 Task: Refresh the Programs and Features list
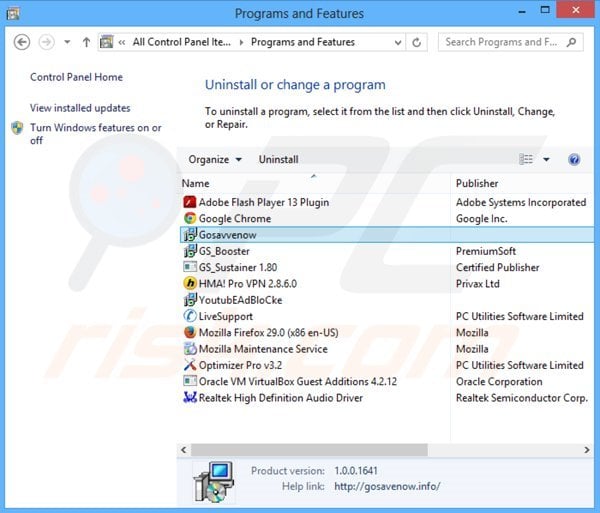(x=417, y=42)
